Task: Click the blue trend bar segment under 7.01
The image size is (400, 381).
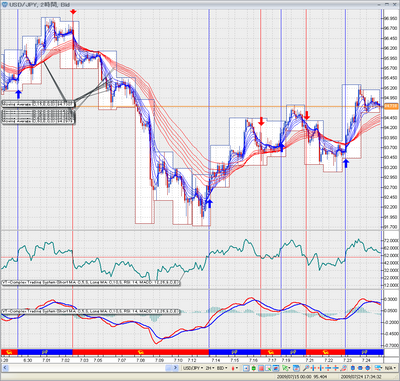Action: pos(45,352)
